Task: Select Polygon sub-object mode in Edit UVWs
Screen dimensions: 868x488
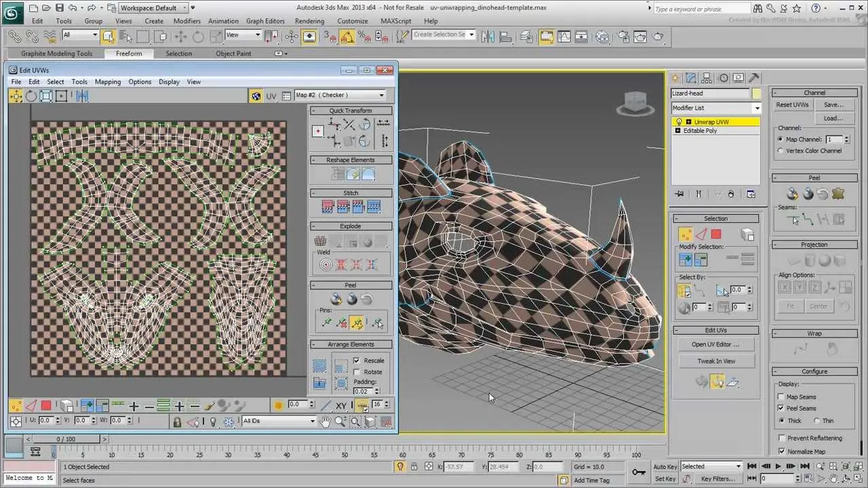Action: [46, 406]
